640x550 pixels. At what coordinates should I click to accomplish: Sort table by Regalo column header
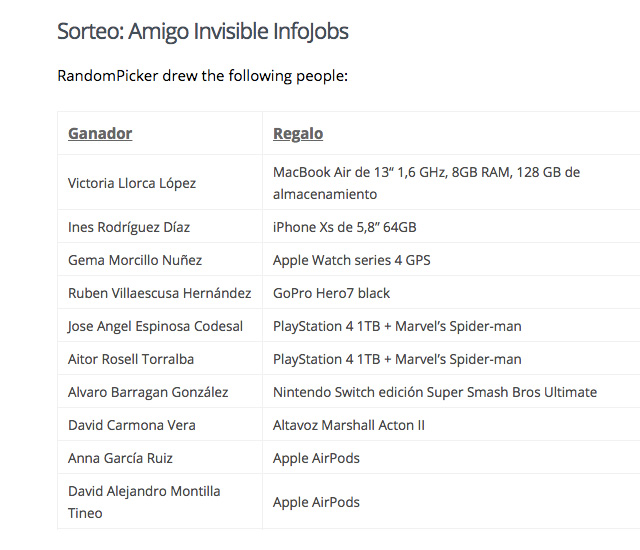point(298,133)
